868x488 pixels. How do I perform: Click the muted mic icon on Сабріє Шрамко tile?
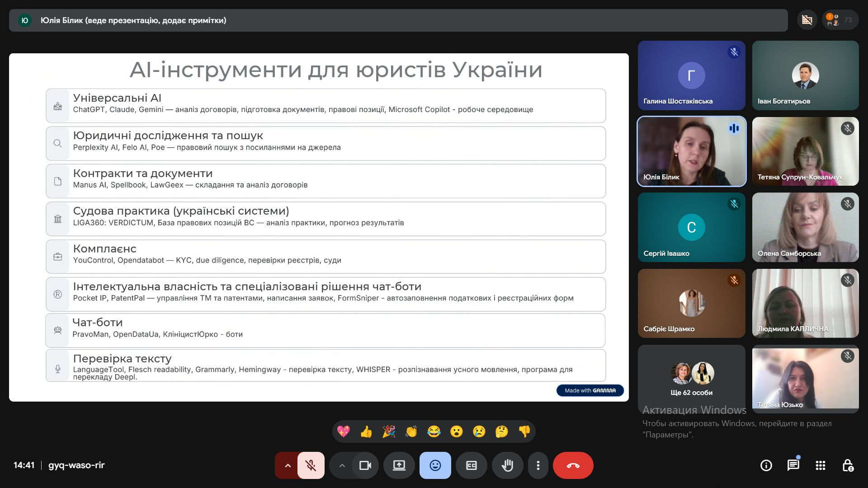tap(734, 280)
